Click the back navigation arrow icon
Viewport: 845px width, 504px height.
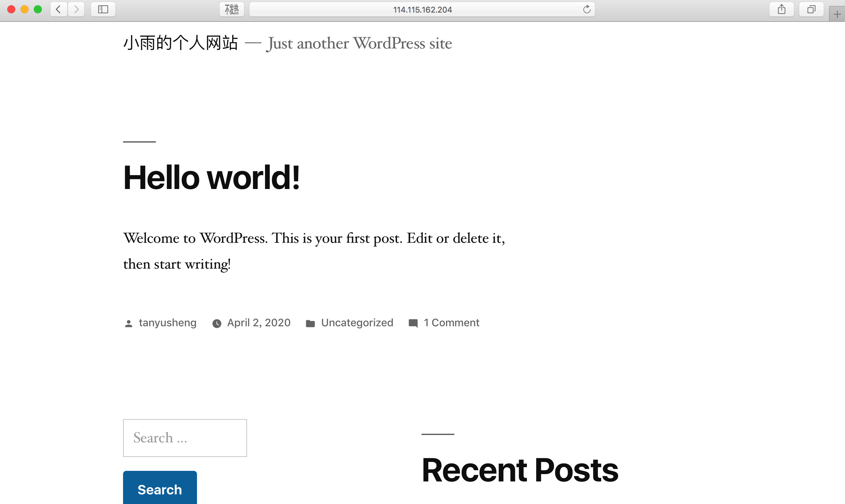click(59, 10)
